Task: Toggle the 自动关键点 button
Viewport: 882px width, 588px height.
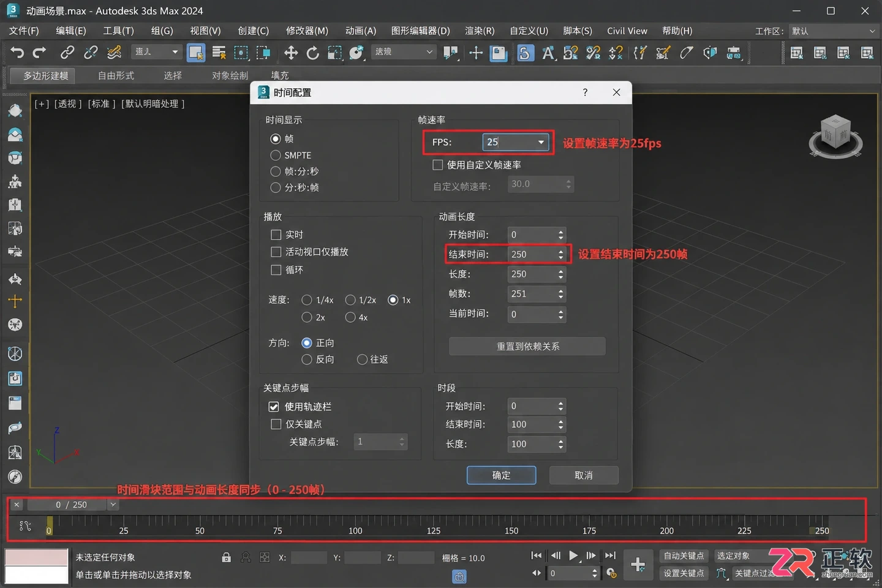Action: [x=684, y=556]
